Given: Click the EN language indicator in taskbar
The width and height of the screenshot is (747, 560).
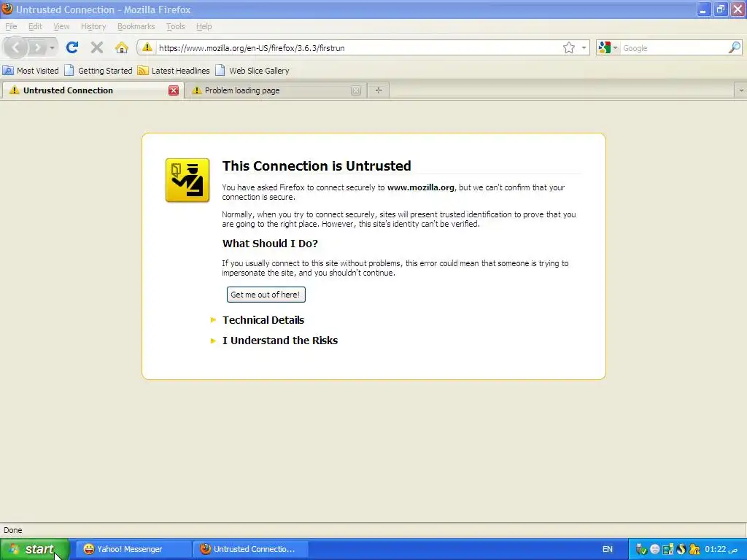Looking at the screenshot, I should (608, 549).
